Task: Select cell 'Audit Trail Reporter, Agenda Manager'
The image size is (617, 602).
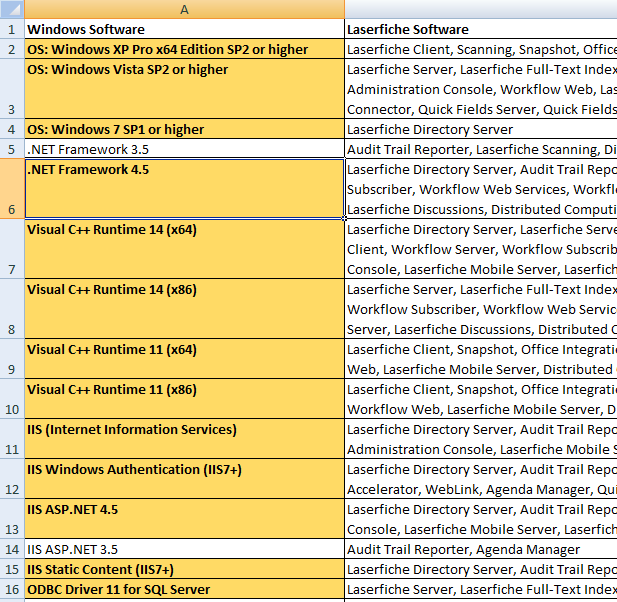Action: point(481,549)
